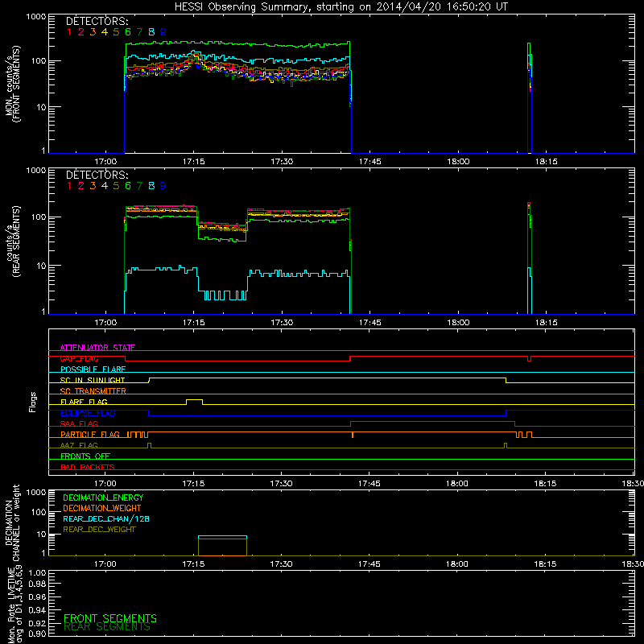
Task: Pick detector 9 in the rear segments legend
Action: [x=163, y=186]
